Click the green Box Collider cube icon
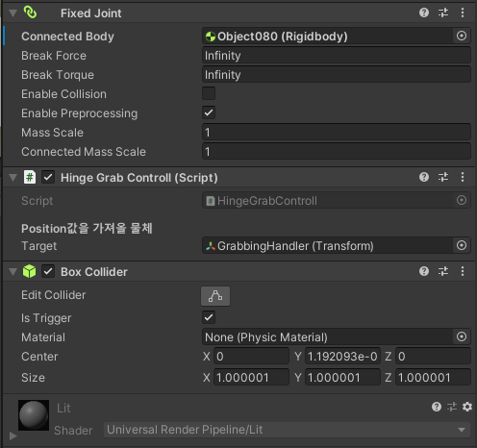This screenshot has height=448, width=477. coord(29,271)
